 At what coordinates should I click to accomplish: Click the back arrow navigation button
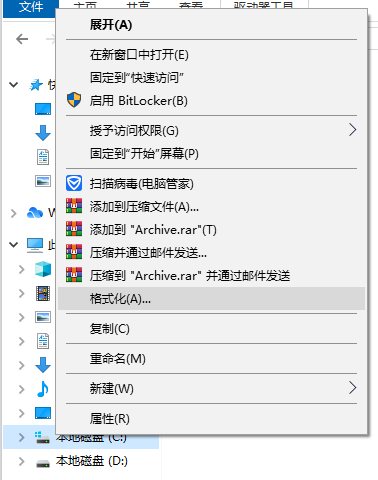coord(22,39)
